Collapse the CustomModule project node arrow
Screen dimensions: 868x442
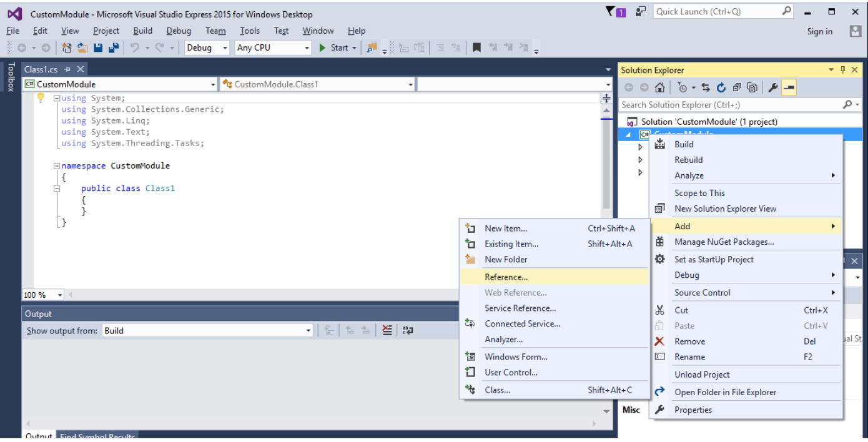629,135
